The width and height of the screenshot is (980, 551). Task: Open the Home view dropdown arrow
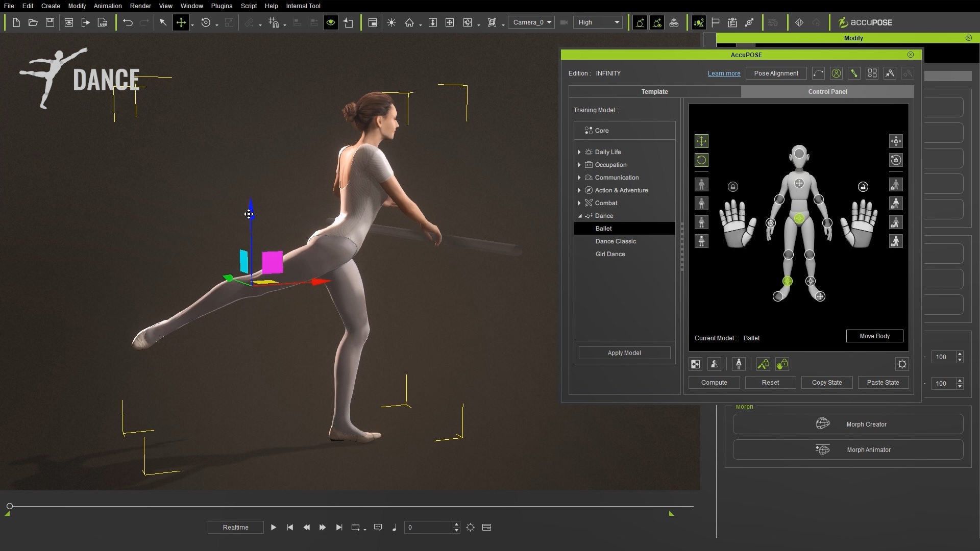tap(421, 24)
